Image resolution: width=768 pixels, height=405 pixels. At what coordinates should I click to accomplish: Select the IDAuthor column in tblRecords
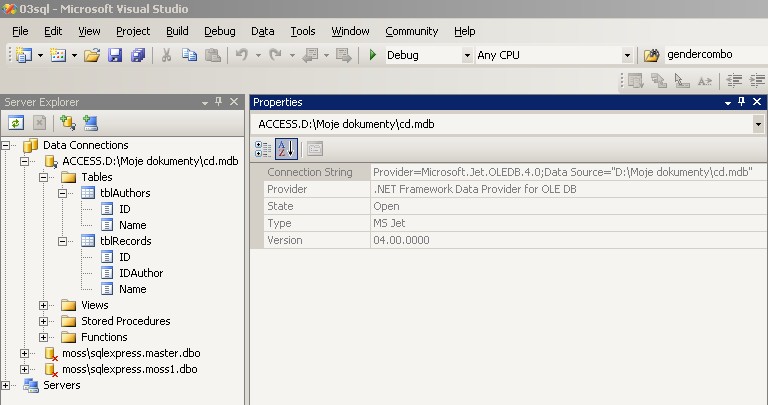pos(141,273)
